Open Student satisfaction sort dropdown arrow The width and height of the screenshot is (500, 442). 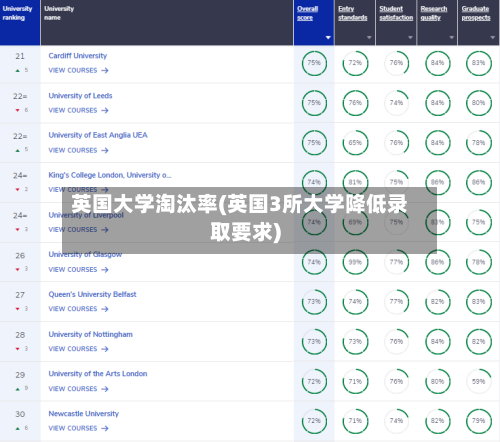[410, 38]
